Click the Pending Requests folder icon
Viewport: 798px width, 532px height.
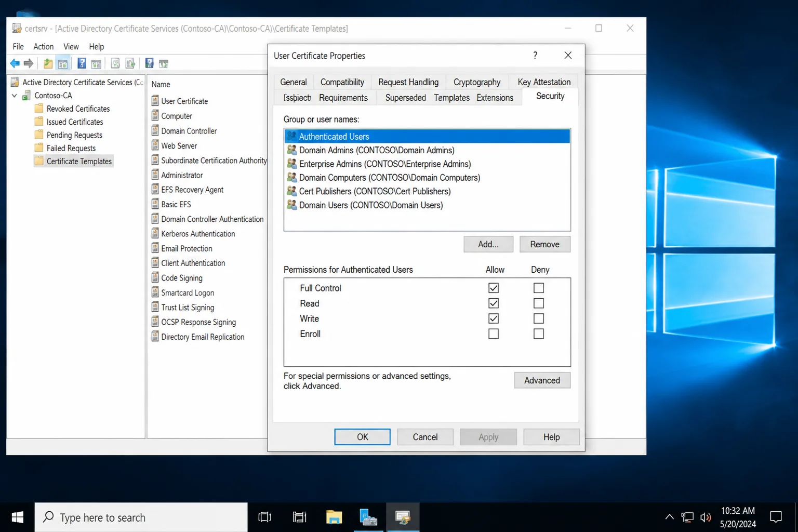point(39,135)
